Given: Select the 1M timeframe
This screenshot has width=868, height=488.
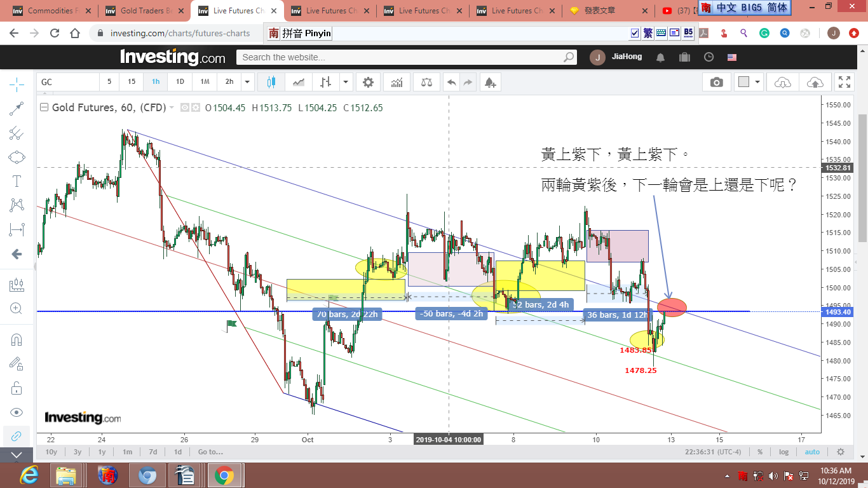Looking at the screenshot, I should point(205,82).
